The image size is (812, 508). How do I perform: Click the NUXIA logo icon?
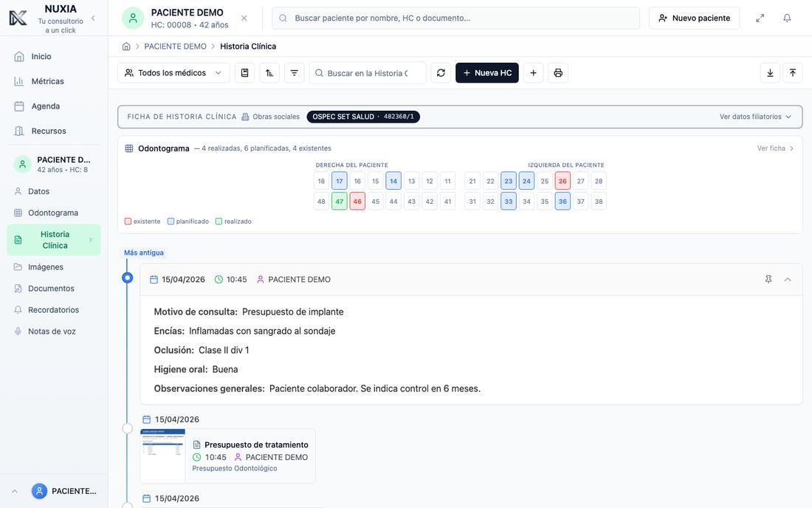click(18, 18)
